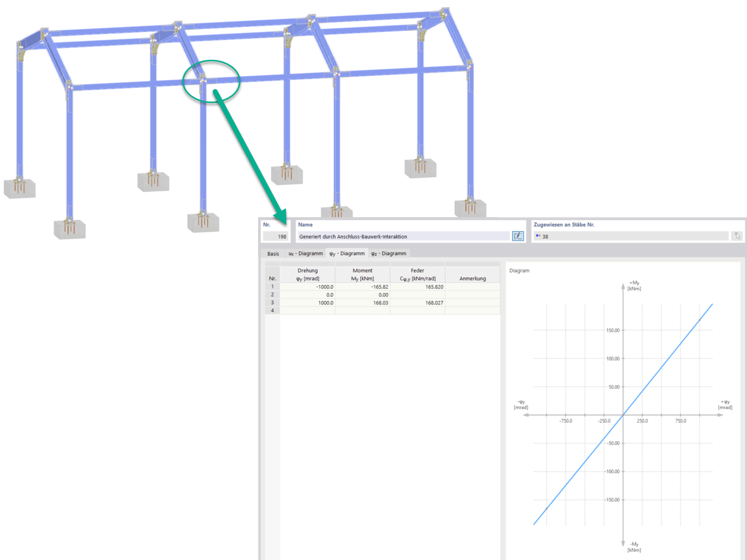Image resolution: width=747 pixels, height=560 pixels.
Task: Click moment value 0.00 in row 2
Action: click(378, 295)
